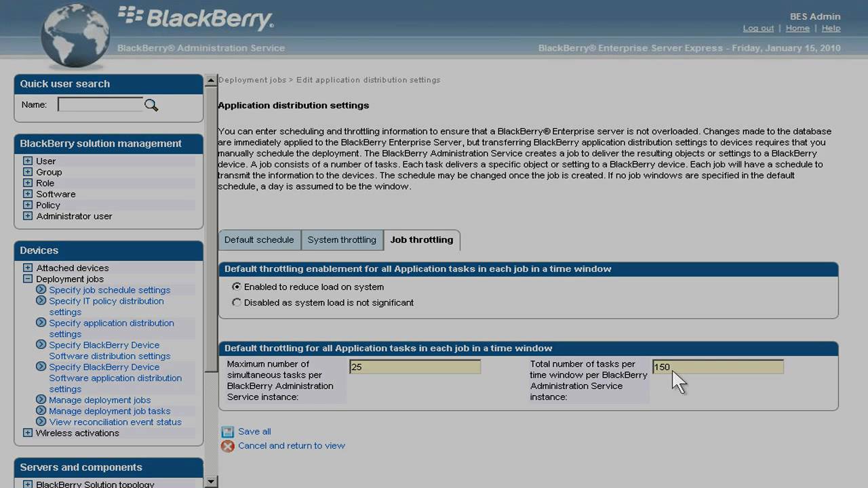Click the Role tree label

click(x=45, y=183)
